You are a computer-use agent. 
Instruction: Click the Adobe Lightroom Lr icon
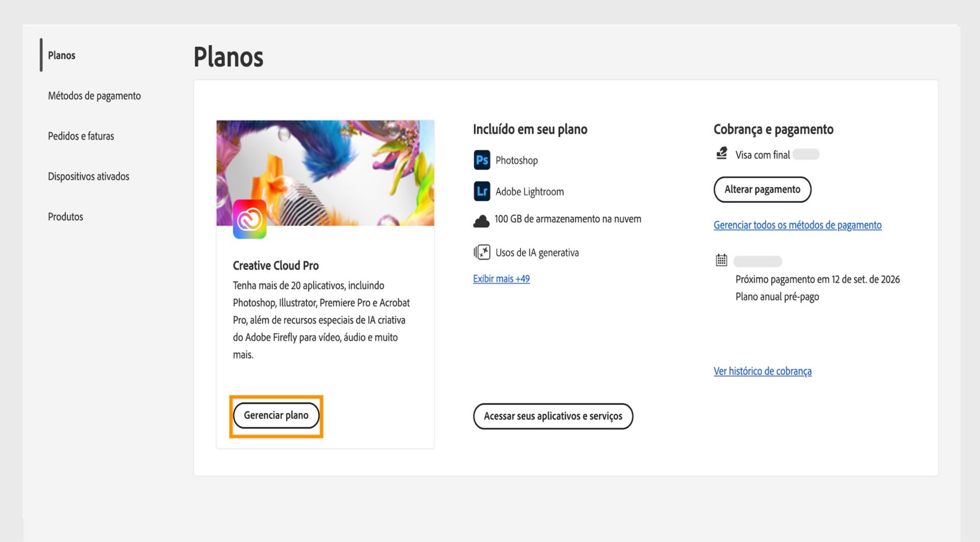click(481, 192)
